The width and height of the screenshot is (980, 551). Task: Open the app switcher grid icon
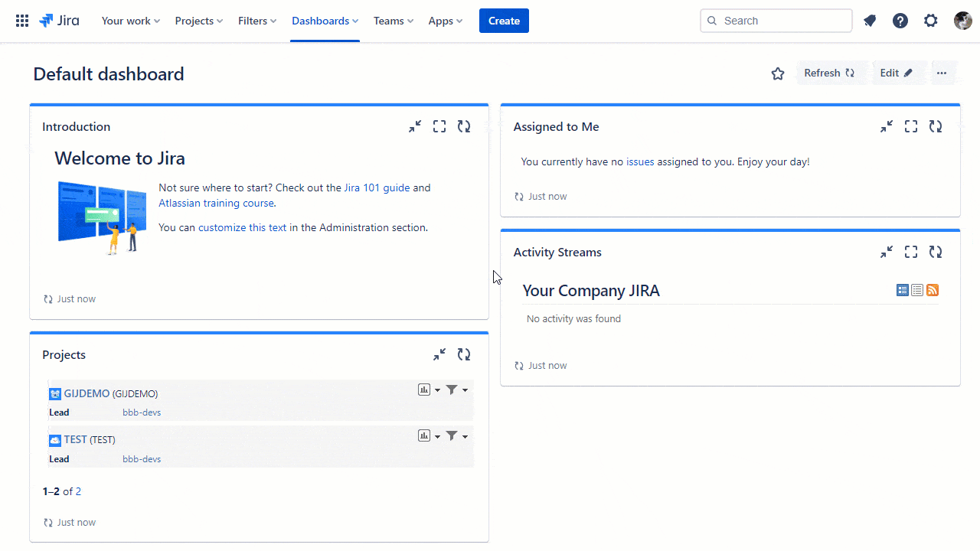point(22,21)
